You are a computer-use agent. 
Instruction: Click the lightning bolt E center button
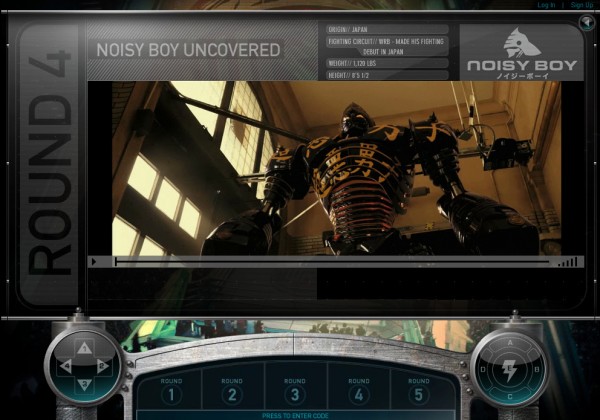(x=510, y=370)
